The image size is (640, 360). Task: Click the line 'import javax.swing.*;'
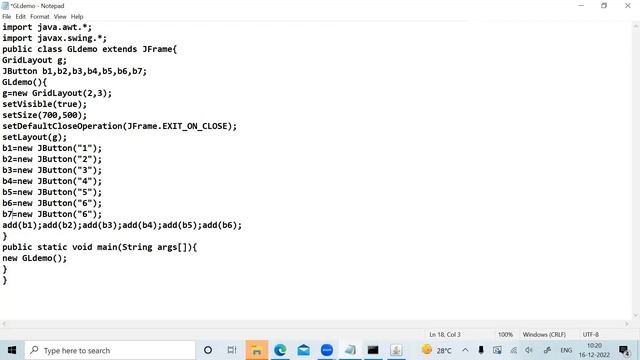(x=54, y=38)
